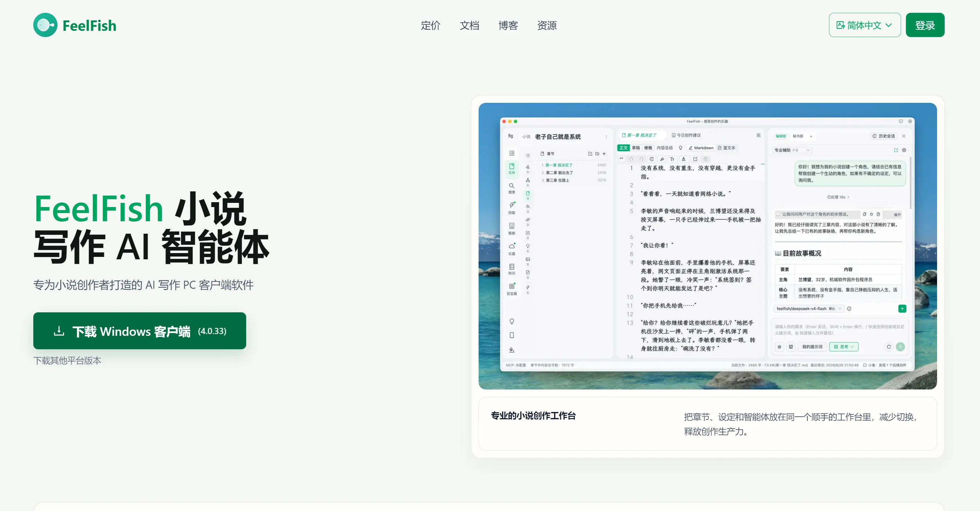The height and width of the screenshot is (511, 980).
Task: Select the 文件 file icon in app sidebar
Action: (512, 169)
